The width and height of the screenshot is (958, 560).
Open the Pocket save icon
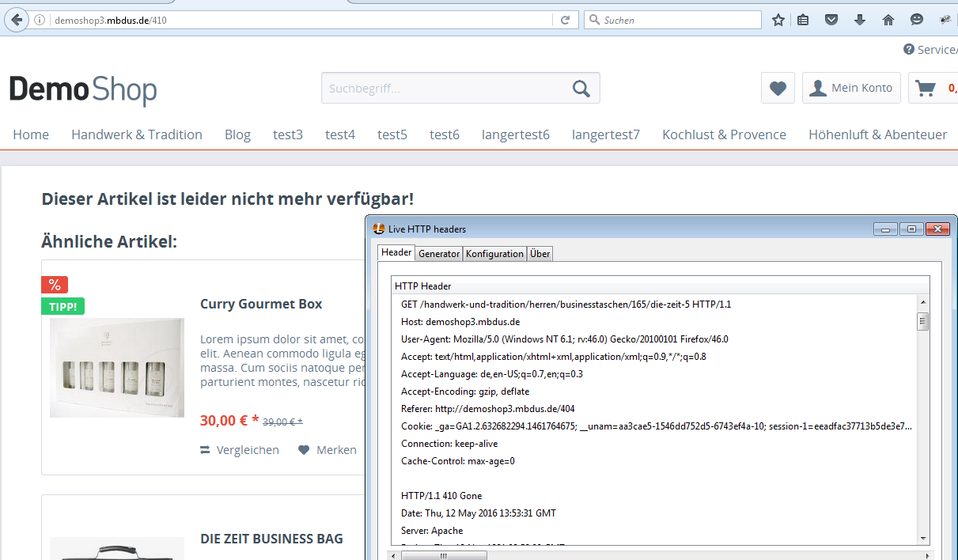831,20
